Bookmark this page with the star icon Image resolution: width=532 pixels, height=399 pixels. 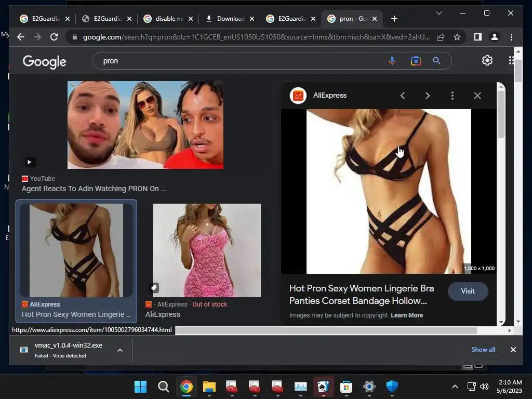(457, 37)
